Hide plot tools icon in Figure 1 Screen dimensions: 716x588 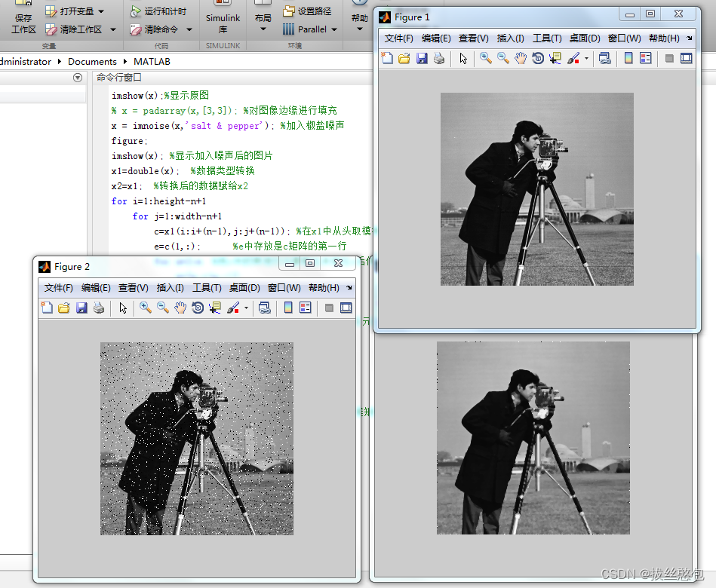click(669, 58)
